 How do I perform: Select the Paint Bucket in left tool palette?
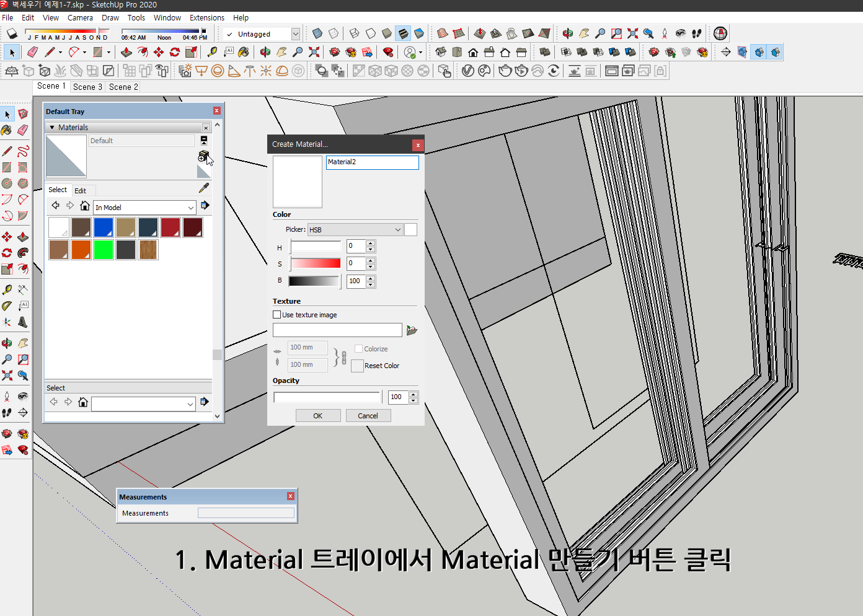pos(7,130)
